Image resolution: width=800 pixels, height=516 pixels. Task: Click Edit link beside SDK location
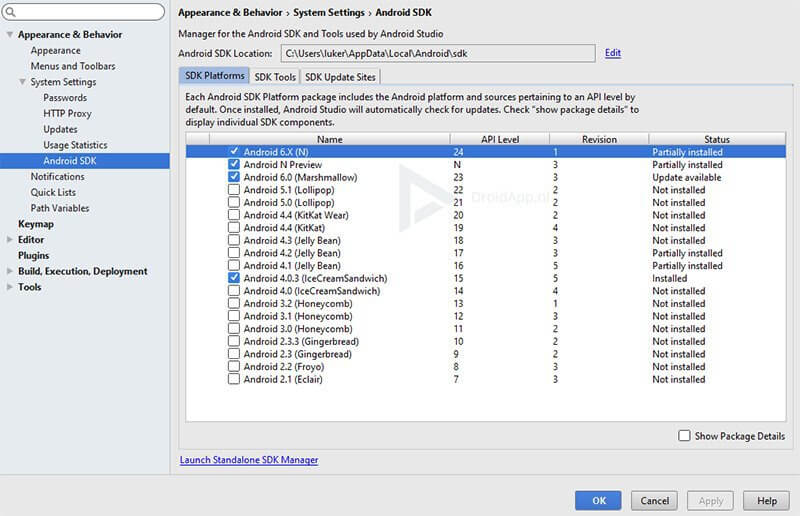coord(613,53)
